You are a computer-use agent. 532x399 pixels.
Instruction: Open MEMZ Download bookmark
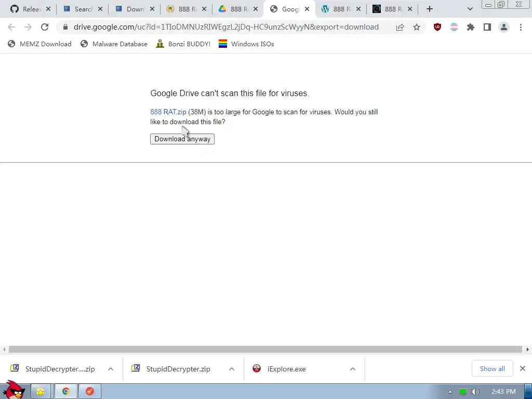39,44
